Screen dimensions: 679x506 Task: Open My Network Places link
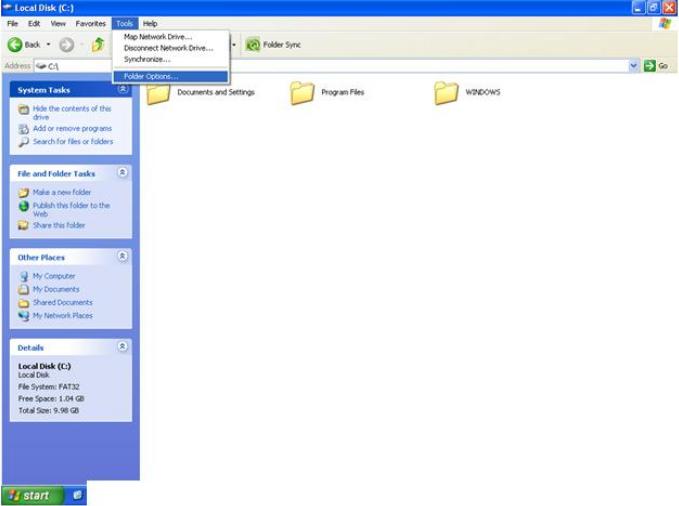[x=62, y=315]
